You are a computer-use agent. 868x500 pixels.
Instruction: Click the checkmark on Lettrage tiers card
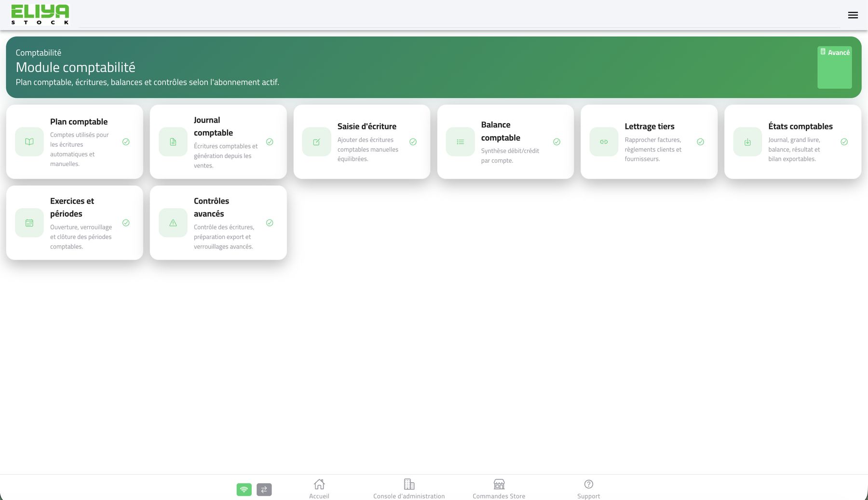[700, 142]
